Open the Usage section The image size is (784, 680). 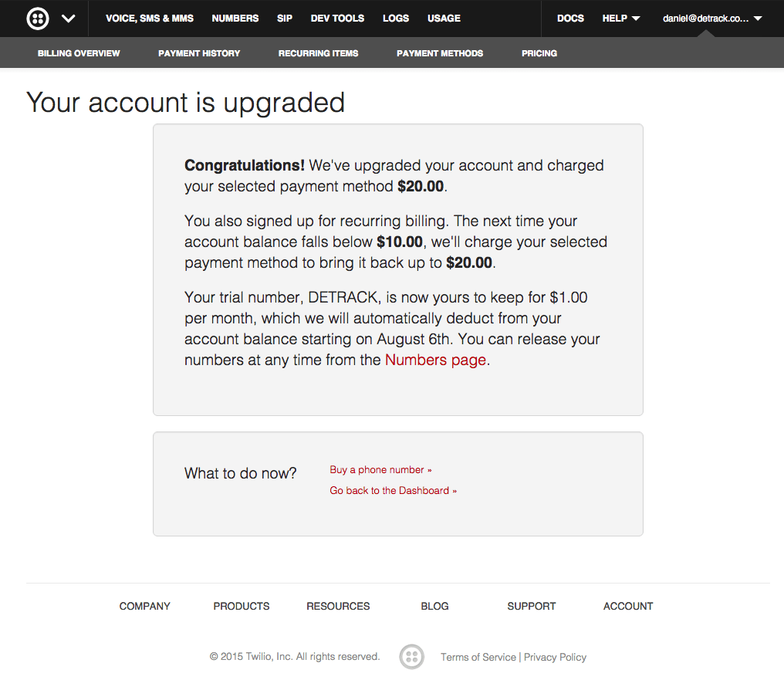pyautogui.click(x=444, y=19)
